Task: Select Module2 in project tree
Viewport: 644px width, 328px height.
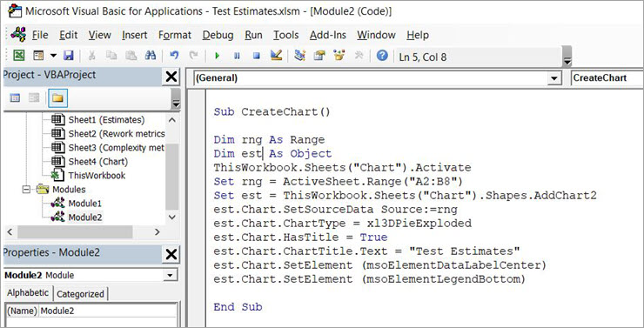Action: (x=85, y=218)
